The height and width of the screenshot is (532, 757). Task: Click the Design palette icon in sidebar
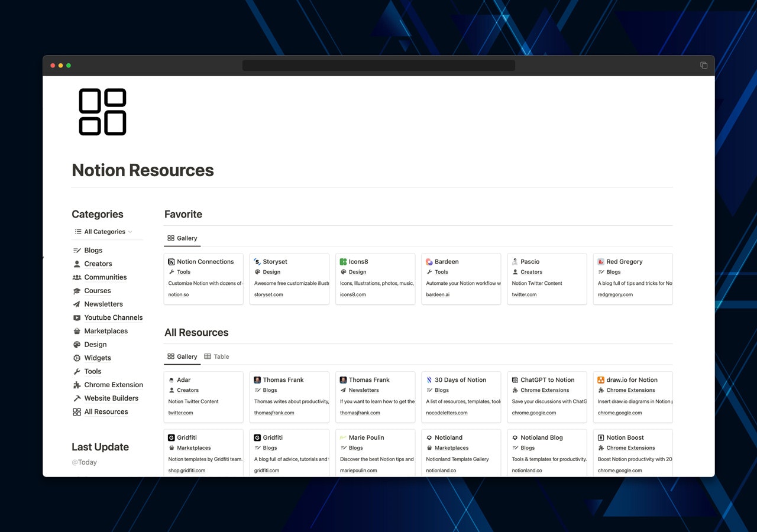77,345
